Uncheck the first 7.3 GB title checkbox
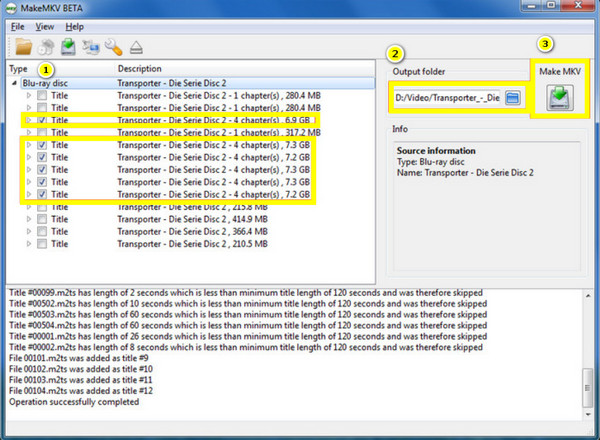The height and width of the screenshot is (440, 600). click(x=42, y=145)
